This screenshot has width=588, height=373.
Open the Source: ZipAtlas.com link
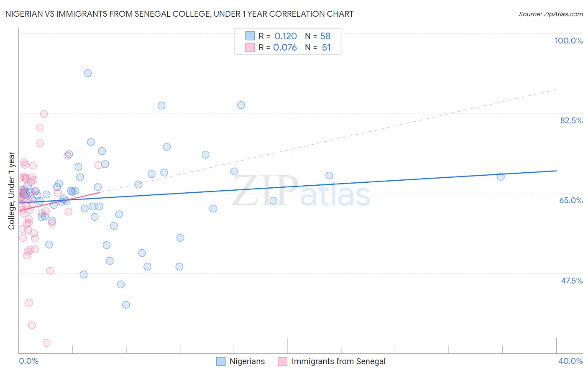(x=551, y=14)
